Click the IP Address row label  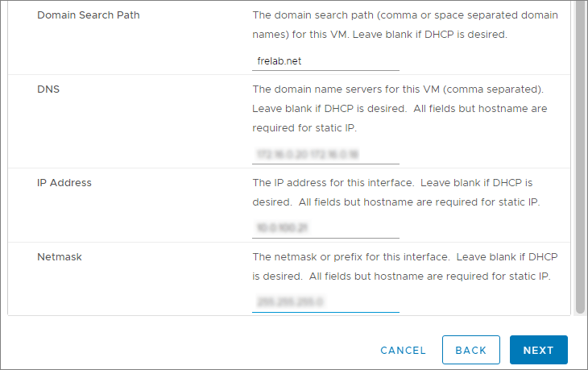(x=64, y=183)
